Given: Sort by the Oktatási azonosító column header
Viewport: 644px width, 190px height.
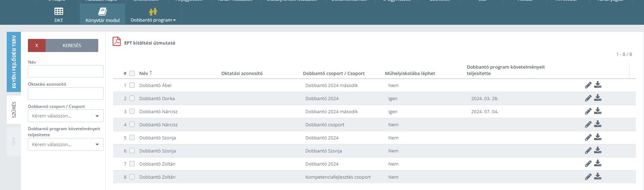Looking at the screenshot, I should coord(242,73).
